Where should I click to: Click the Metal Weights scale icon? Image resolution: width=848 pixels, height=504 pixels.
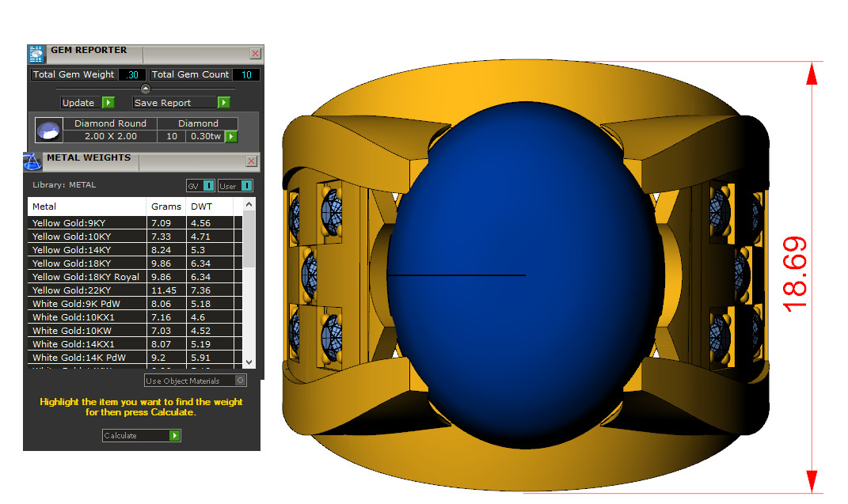(32, 161)
